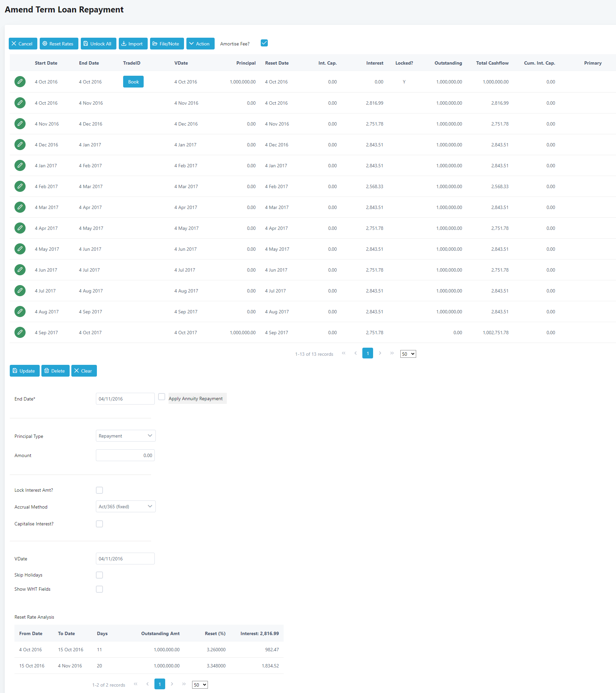
Task: Edit the row starting 4 Feb 2017
Action: pos(20,186)
